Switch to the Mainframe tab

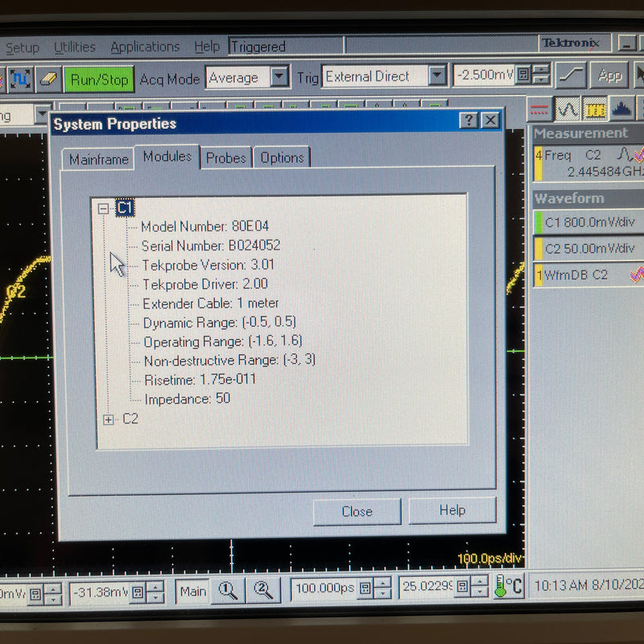pyautogui.click(x=98, y=159)
